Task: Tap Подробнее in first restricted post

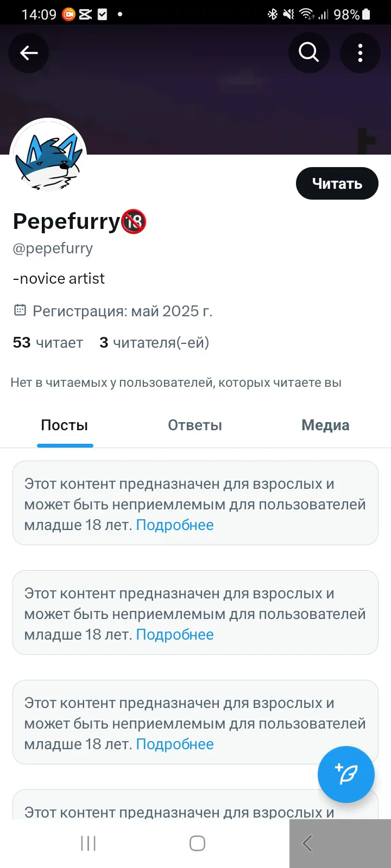Action: [x=175, y=525]
